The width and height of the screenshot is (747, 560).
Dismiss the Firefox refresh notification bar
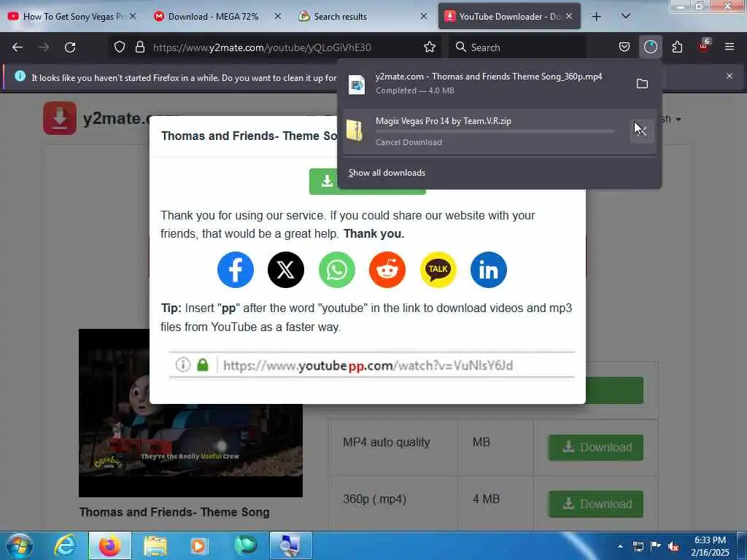729,76
